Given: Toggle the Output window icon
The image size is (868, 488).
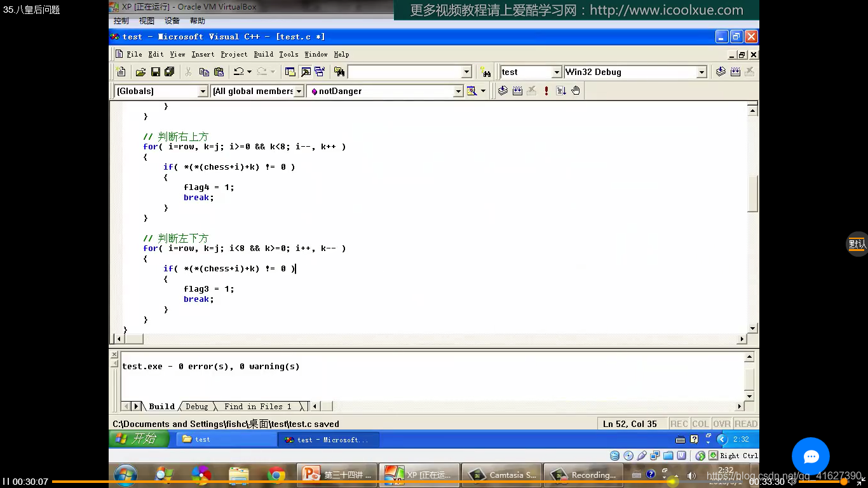Looking at the screenshot, I should tap(305, 72).
